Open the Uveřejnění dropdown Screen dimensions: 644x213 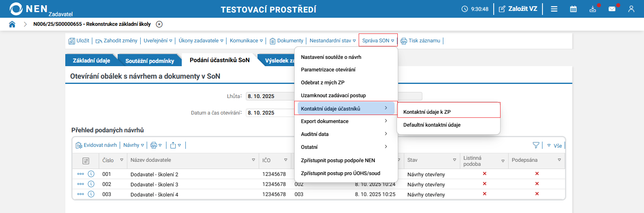[x=158, y=41]
